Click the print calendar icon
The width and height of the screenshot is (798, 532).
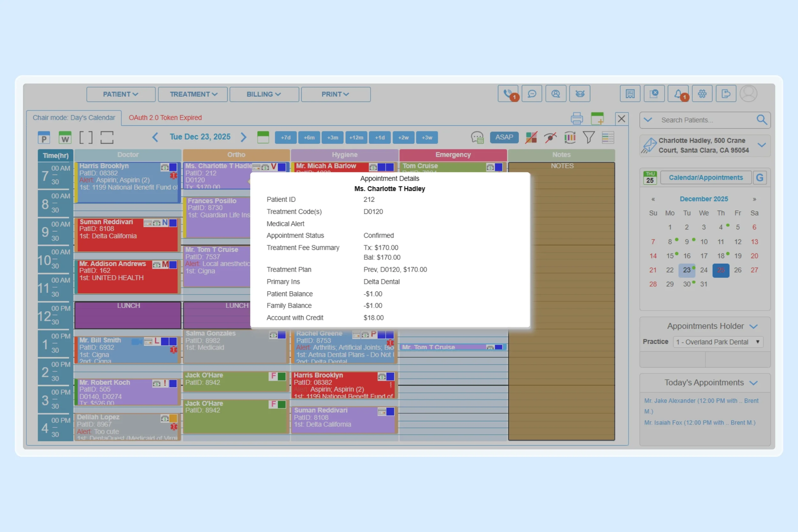click(x=576, y=118)
